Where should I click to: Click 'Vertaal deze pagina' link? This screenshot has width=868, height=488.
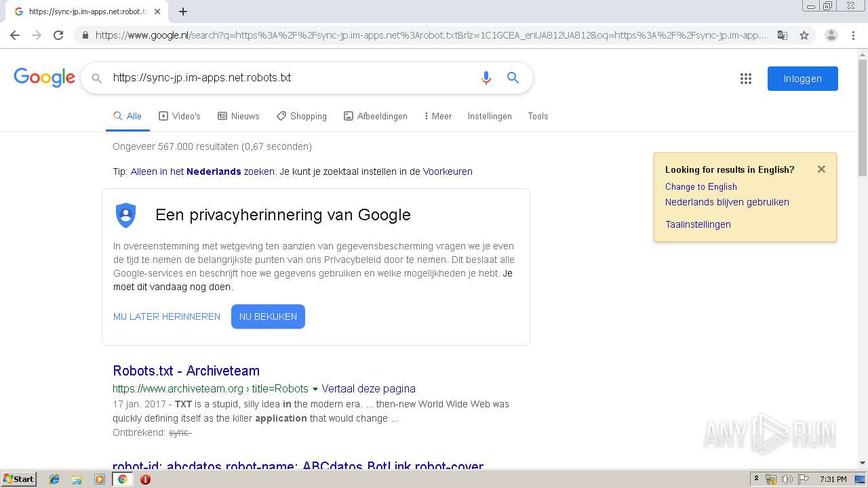[x=368, y=388]
